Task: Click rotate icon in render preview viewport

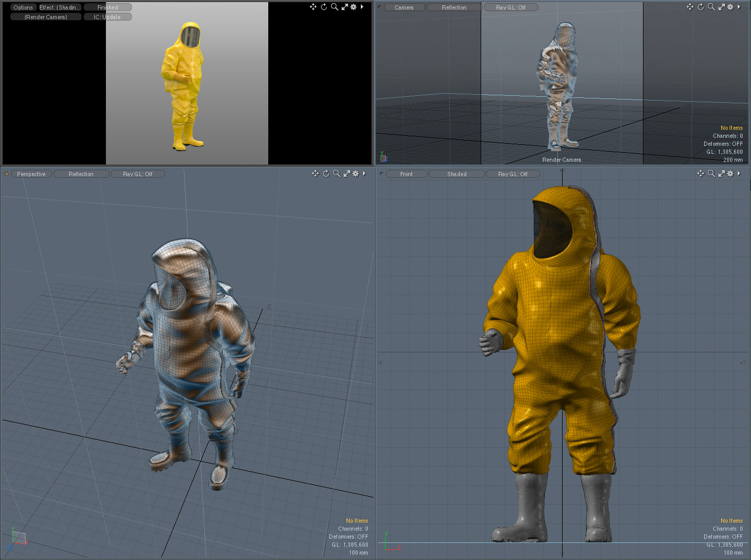Action: [324, 7]
